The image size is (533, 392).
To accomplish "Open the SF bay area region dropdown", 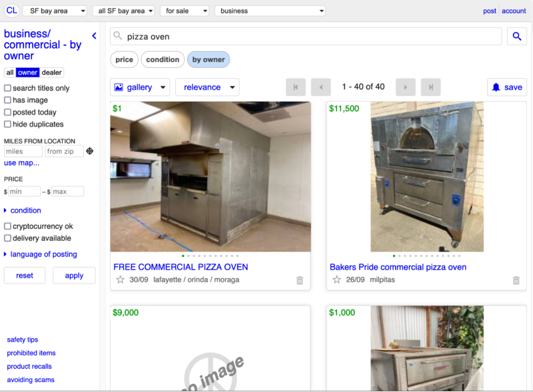I will coord(55,11).
